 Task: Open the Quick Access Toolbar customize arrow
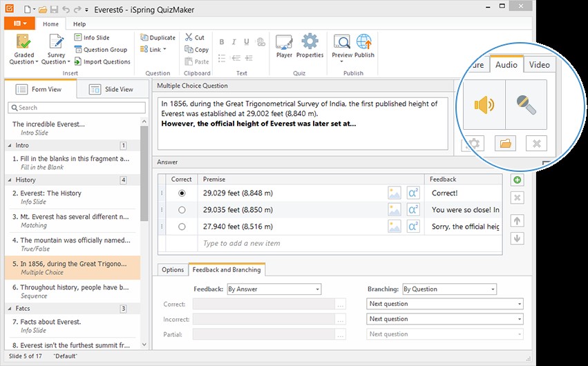(86, 10)
